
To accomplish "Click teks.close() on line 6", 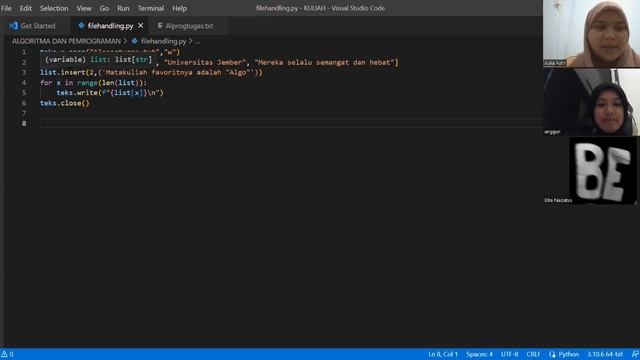I will (64, 103).
